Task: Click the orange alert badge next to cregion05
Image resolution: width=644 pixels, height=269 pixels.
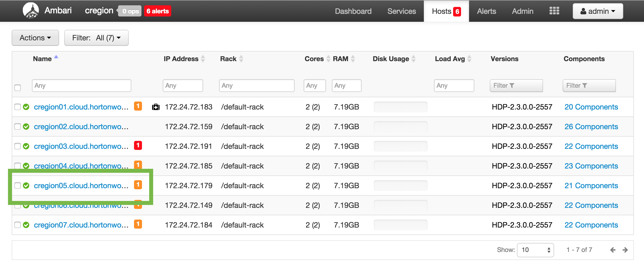Action: (138, 185)
